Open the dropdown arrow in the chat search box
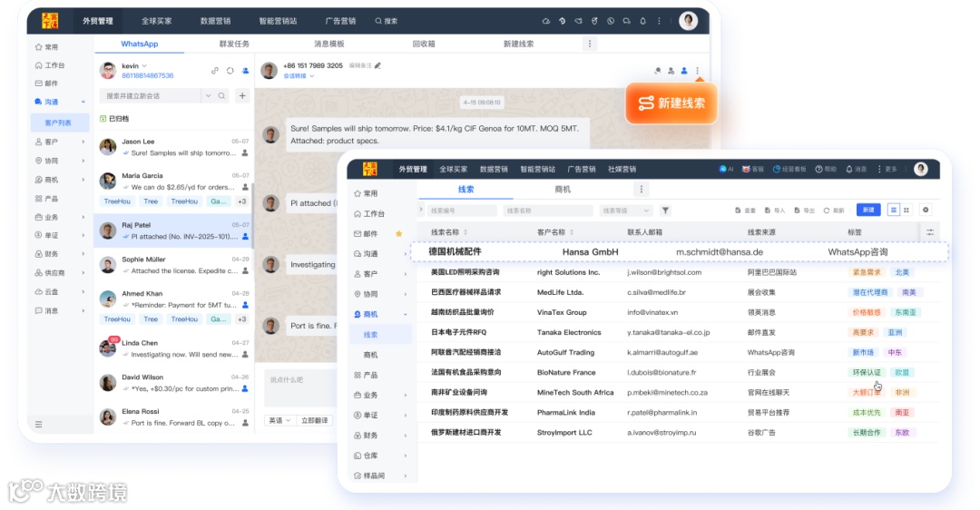 (208, 95)
